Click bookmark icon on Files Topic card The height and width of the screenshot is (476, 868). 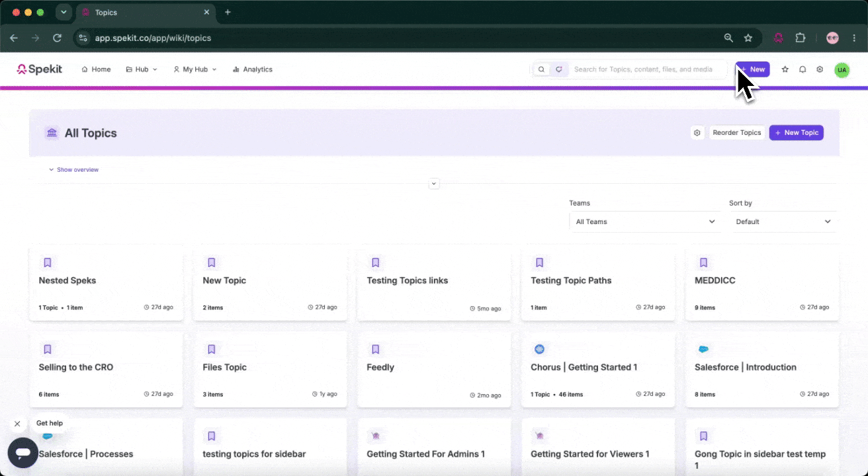click(x=212, y=349)
